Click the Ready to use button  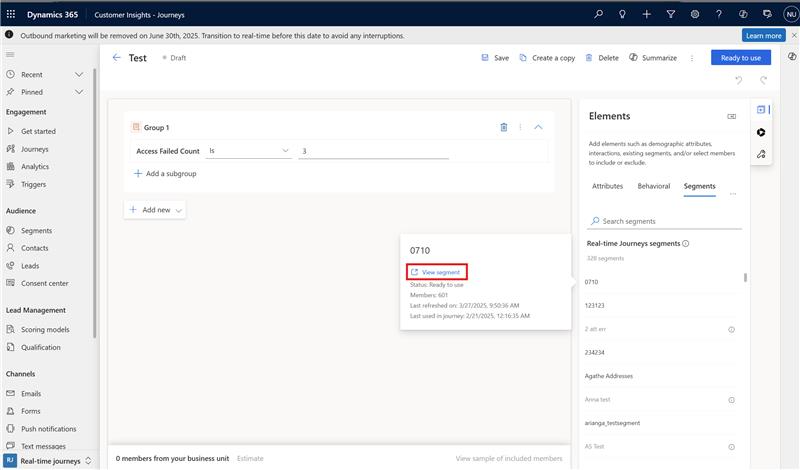click(741, 58)
